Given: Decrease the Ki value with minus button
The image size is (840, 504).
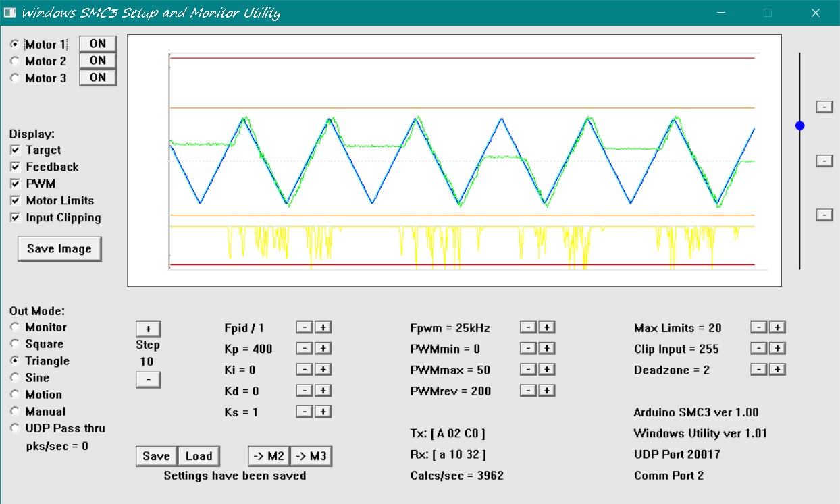Looking at the screenshot, I should pyautogui.click(x=305, y=370).
